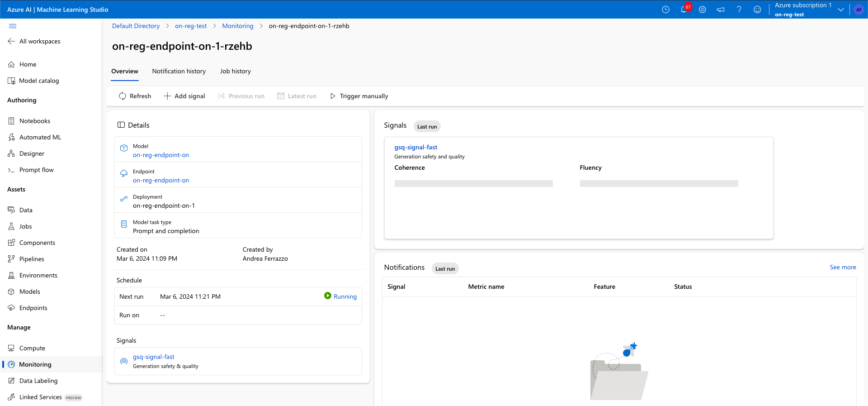Open the Home icon in sidebar

click(x=11, y=64)
